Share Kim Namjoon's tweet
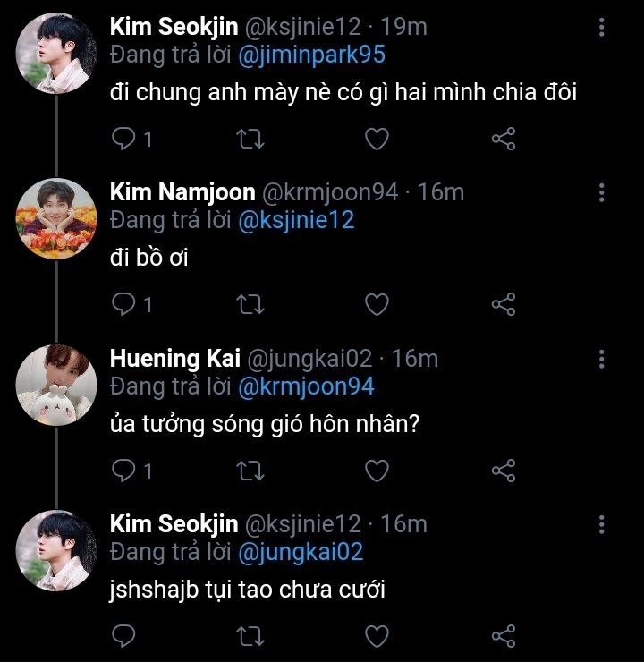Viewport: 644px width, 662px height. [504, 304]
